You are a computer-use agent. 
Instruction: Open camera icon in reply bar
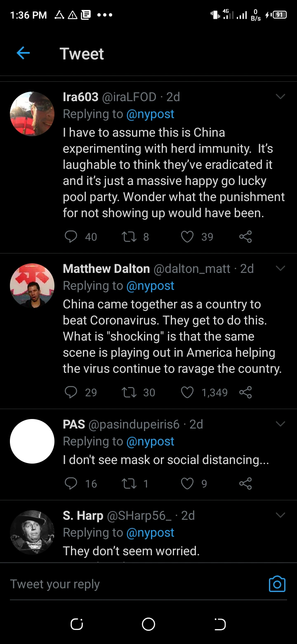tap(277, 584)
